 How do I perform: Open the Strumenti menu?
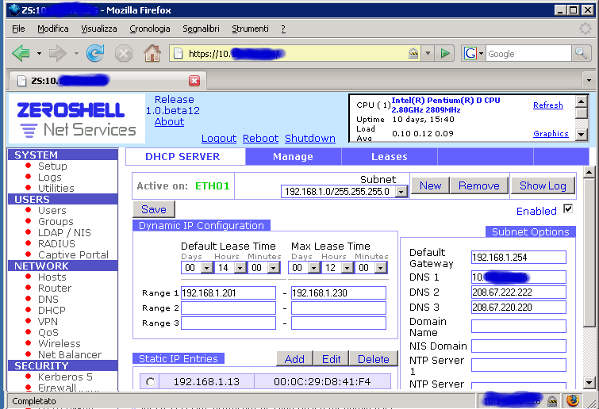click(x=250, y=29)
